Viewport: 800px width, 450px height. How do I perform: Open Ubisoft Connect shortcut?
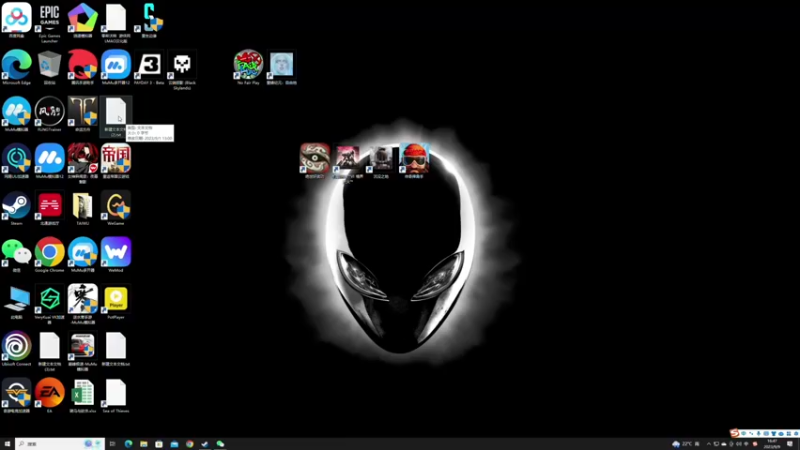pos(16,348)
